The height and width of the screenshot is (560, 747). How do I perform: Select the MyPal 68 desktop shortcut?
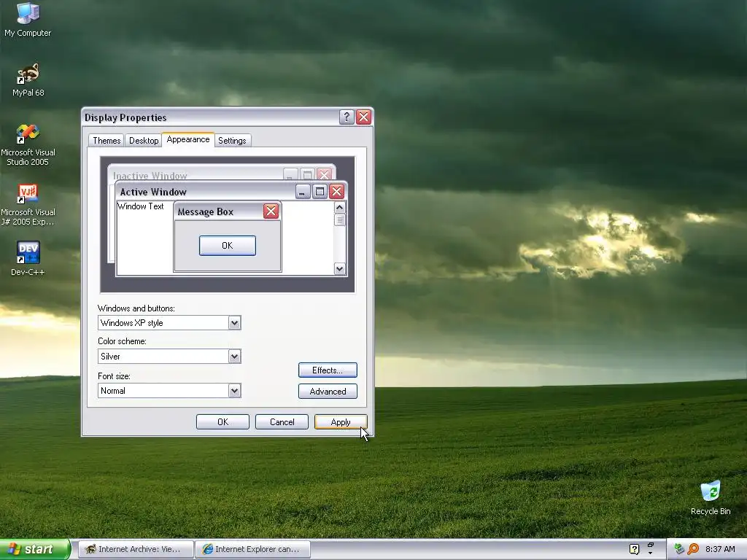pyautogui.click(x=28, y=79)
